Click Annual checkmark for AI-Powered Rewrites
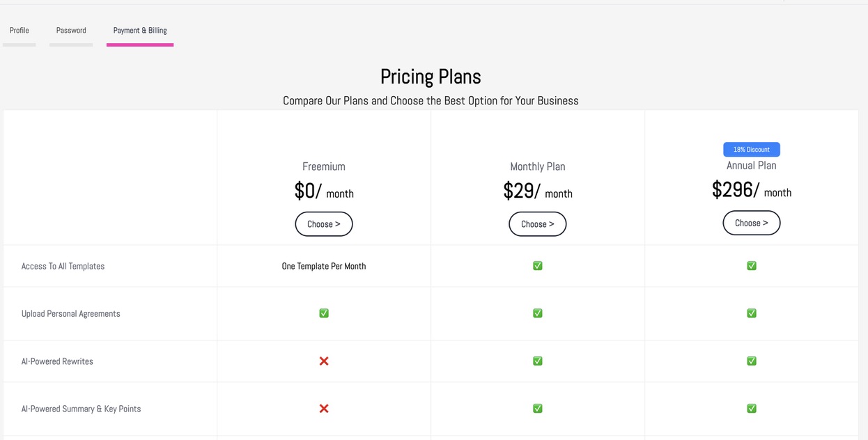The height and width of the screenshot is (440, 868). click(x=751, y=361)
